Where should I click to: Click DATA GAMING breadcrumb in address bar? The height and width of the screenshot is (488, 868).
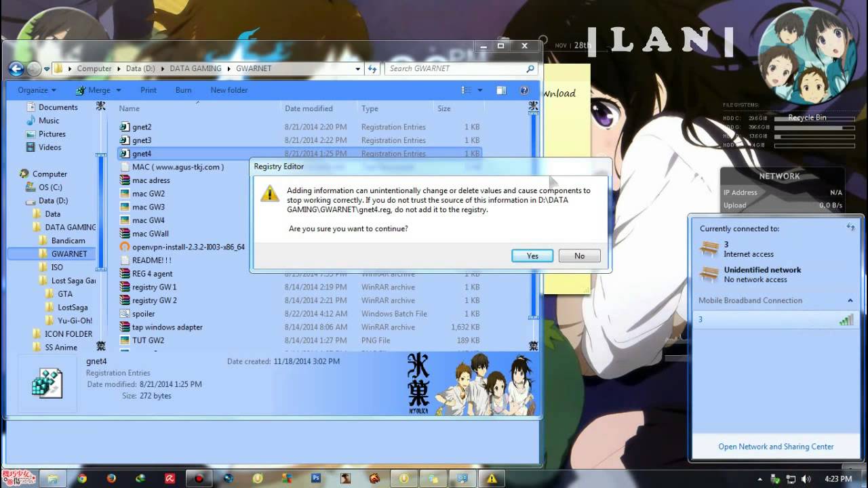click(x=195, y=68)
